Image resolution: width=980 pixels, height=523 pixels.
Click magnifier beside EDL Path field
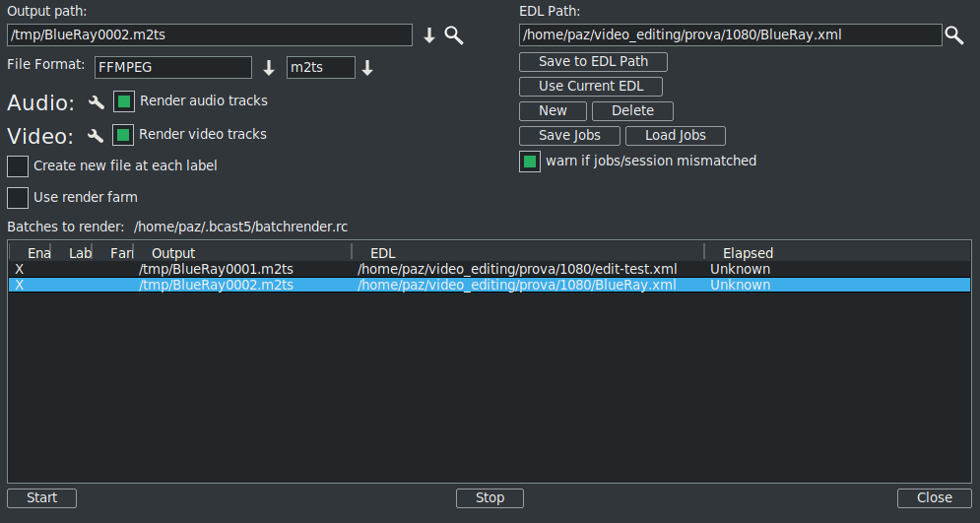pyautogui.click(x=953, y=35)
